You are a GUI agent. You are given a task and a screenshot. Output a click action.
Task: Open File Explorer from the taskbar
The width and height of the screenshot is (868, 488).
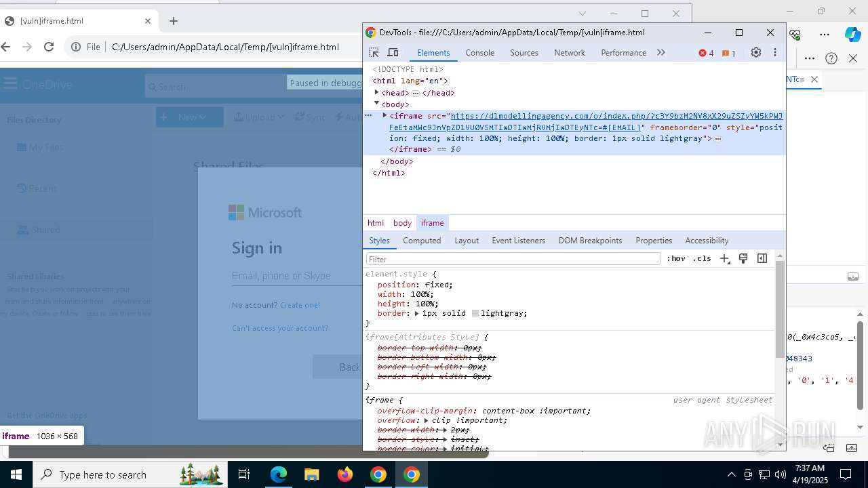[x=311, y=474]
